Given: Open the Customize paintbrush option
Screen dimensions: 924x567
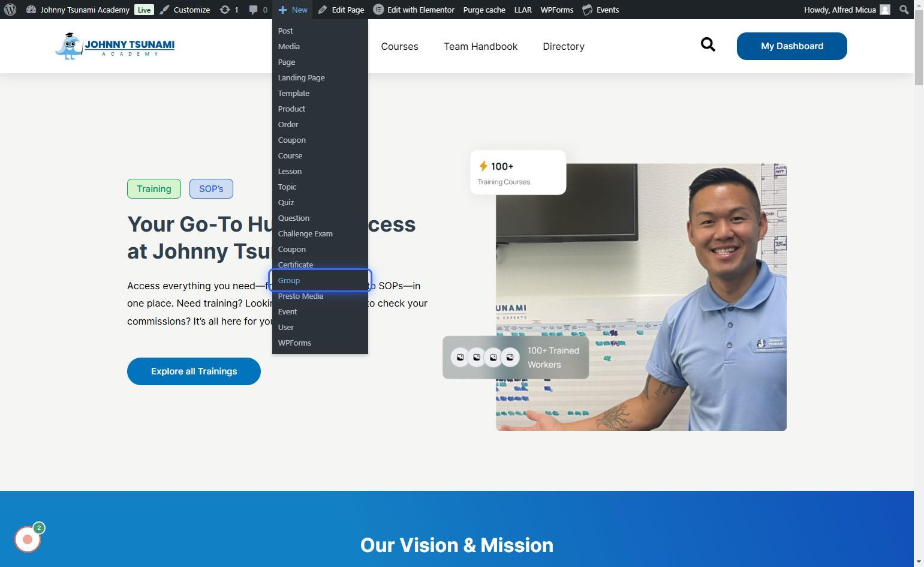Looking at the screenshot, I should tap(165, 10).
